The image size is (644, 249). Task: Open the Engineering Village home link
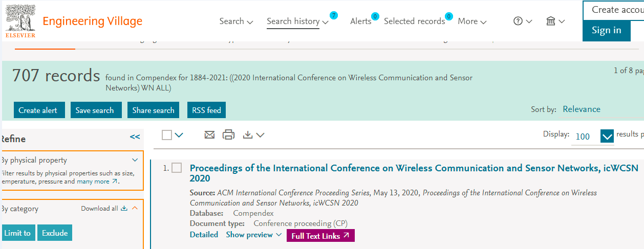92,21
